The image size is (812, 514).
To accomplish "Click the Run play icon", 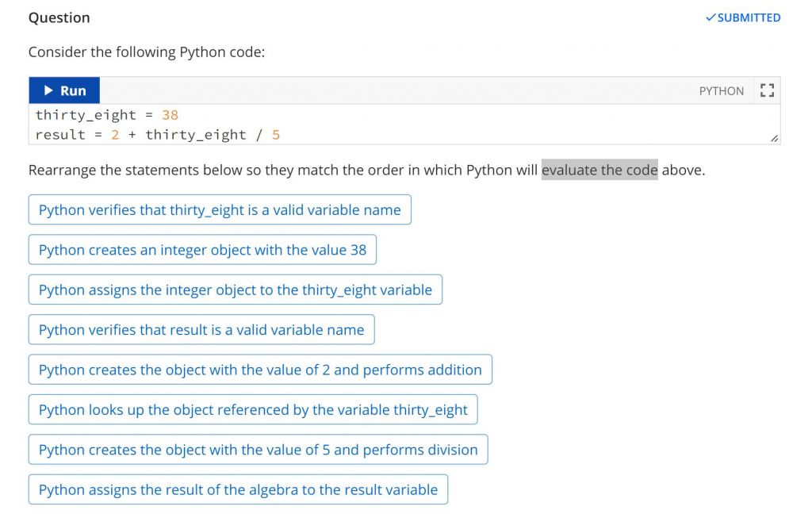I will pos(49,90).
